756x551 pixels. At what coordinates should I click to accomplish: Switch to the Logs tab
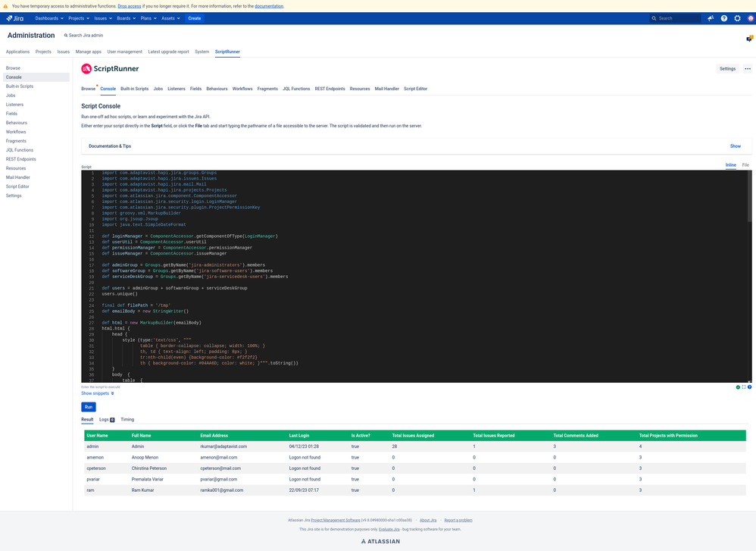tap(107, 419)
